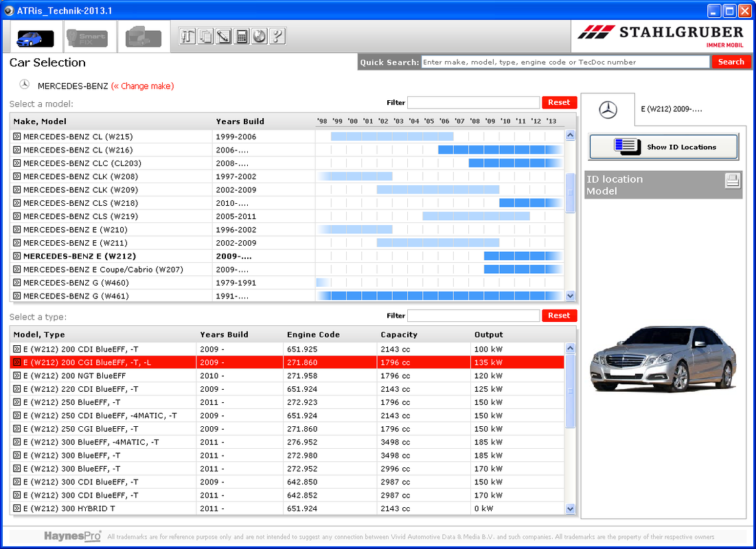Reset the model filter
Screen dimensions: 756x549
tap(559, 102)
